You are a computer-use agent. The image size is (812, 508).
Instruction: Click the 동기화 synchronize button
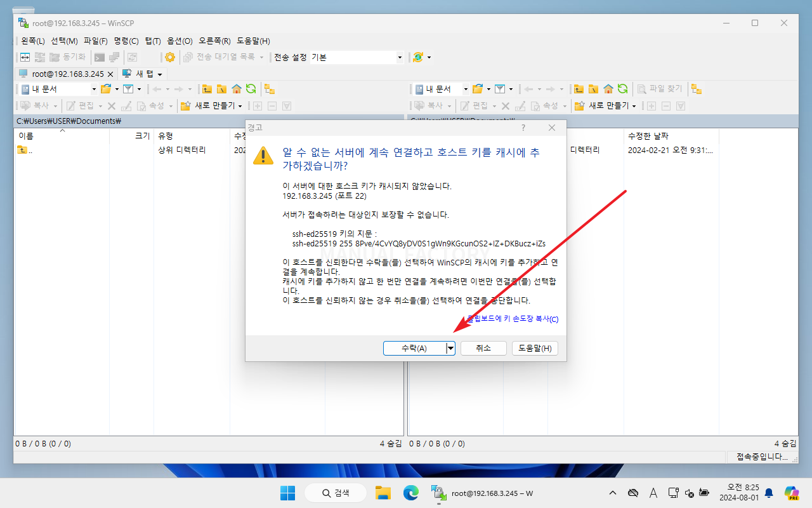67,57
